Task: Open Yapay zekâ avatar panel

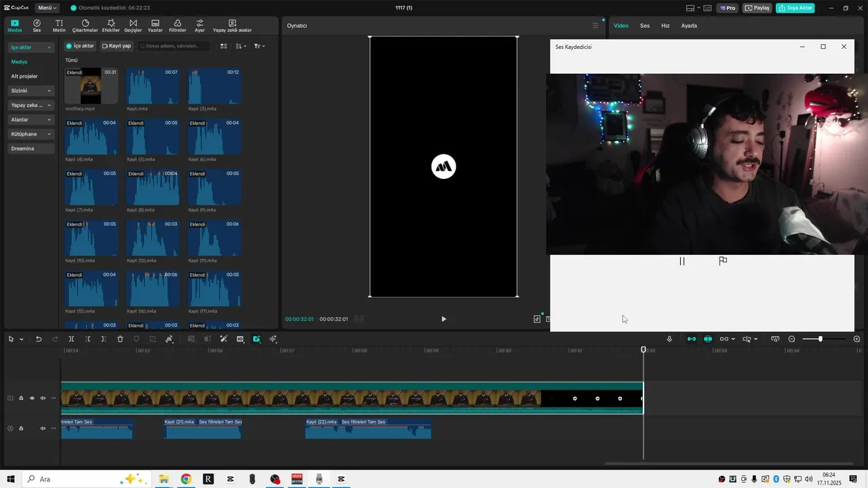Action: pos(232,26)
